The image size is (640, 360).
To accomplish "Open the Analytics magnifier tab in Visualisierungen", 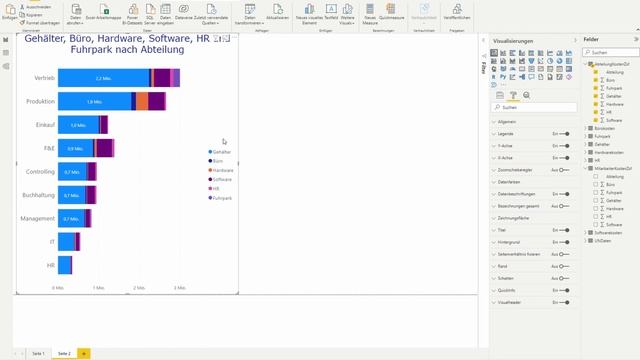I will pyautogui.click(x=527, y=95).
